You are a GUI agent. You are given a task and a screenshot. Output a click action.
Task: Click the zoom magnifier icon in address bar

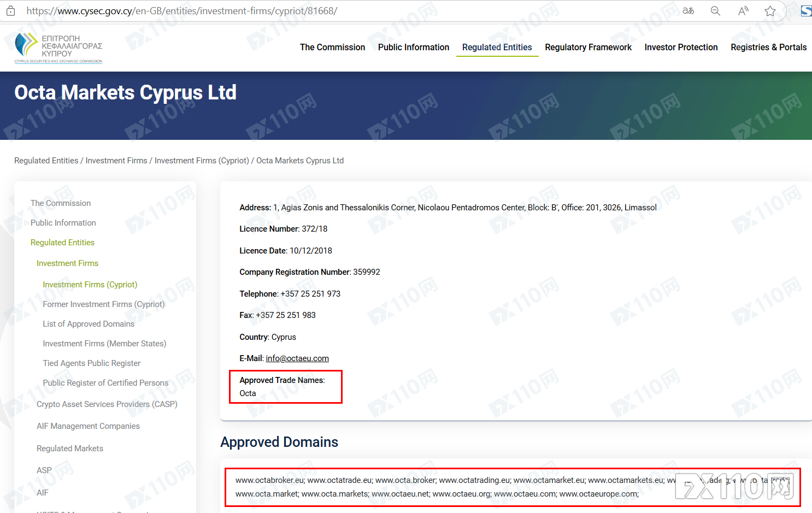click(x=715, y=10)
